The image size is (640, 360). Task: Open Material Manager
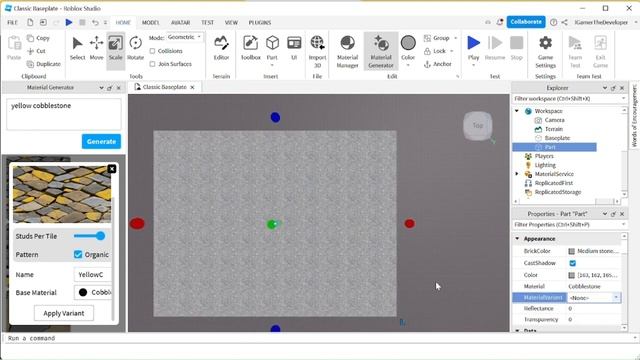click(x=347, y=51)
